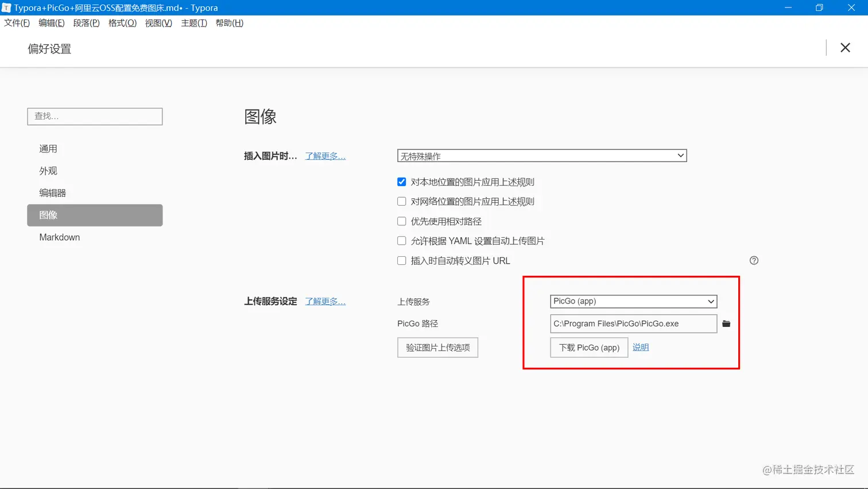Restore down the Typora window

[x=819, y=7]
